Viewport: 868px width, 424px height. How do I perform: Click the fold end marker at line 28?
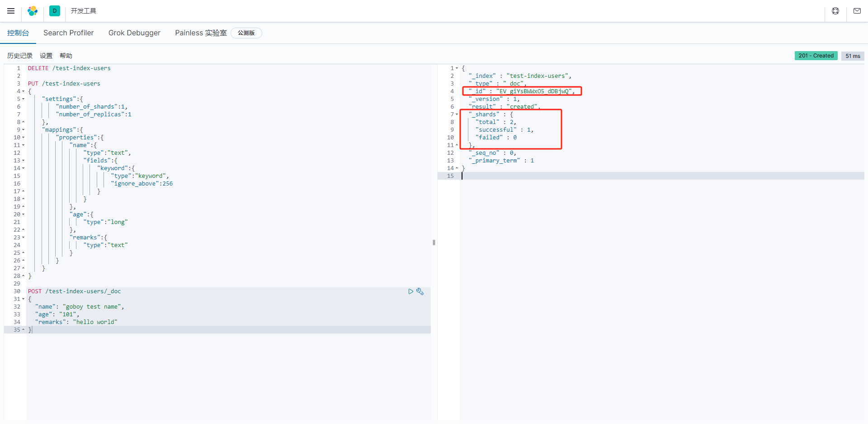point(24,276)
